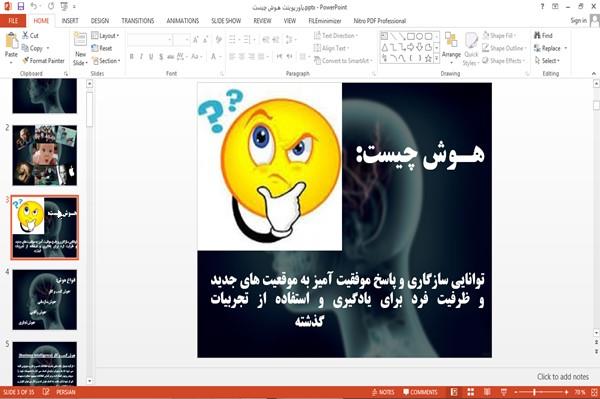Insert a rectangle from shapes gallery
This screenshot has height=399, width=600.
click(x=411, y=36)
